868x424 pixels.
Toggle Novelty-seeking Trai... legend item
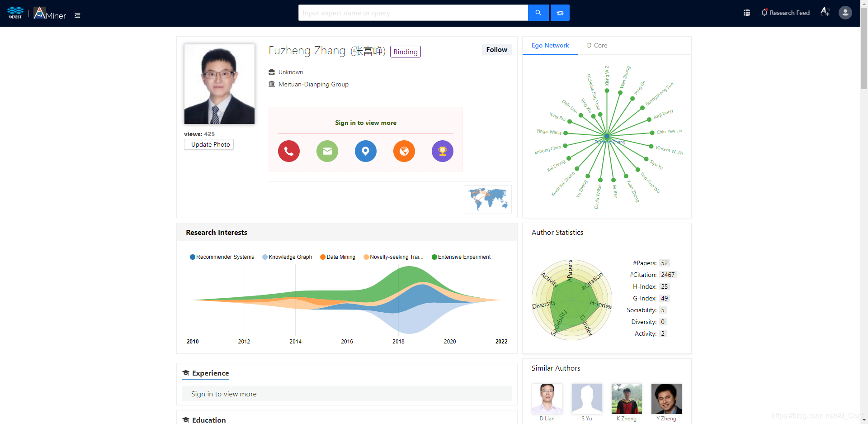click(393, 257)
